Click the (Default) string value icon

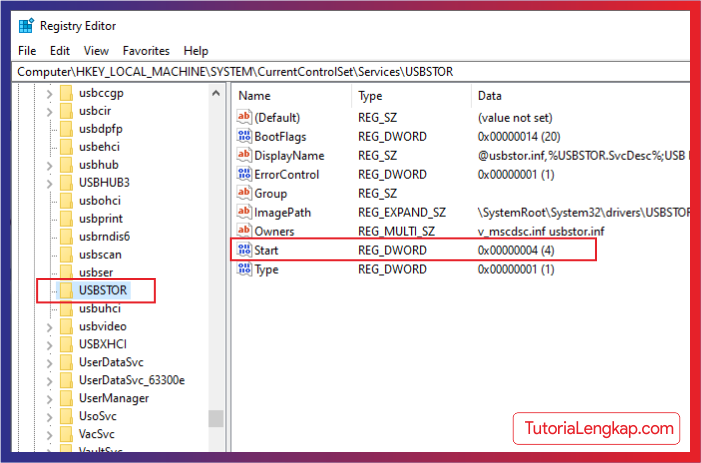pyautogui.click(x=244, y=118)
